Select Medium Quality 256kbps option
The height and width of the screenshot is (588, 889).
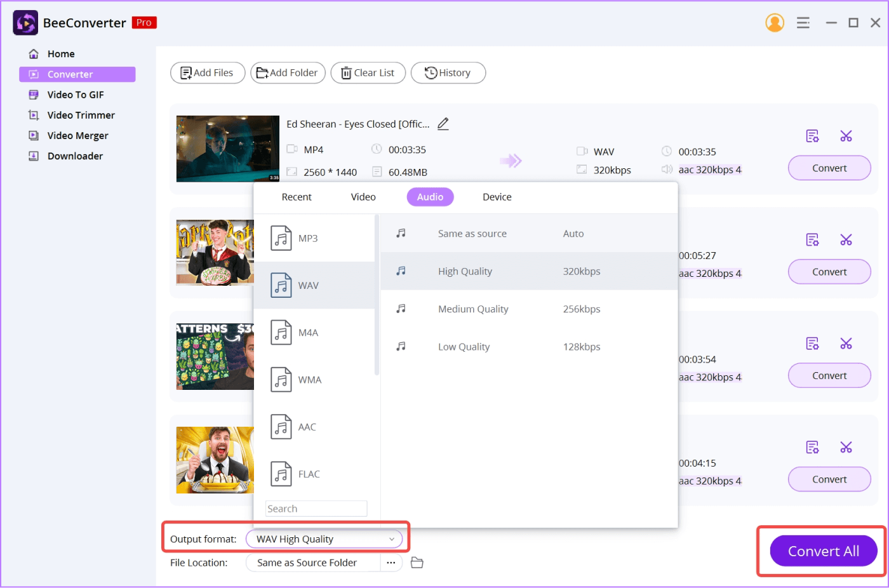529,309
